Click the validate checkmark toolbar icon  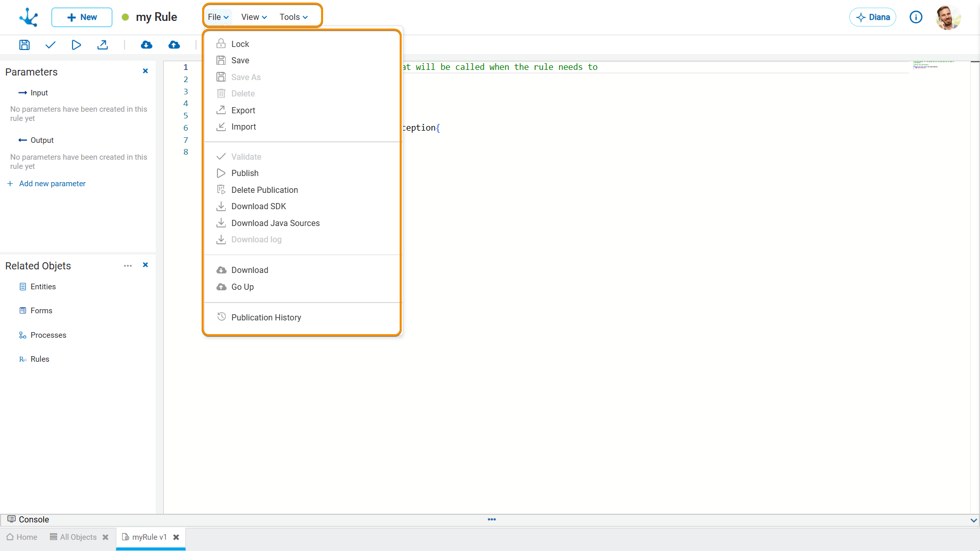pyautogui.click(x=50, y=45)
